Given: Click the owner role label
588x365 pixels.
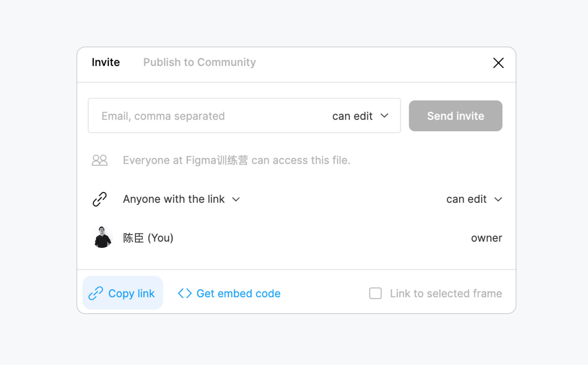Looking at the screenshot, I should point(486,238).
